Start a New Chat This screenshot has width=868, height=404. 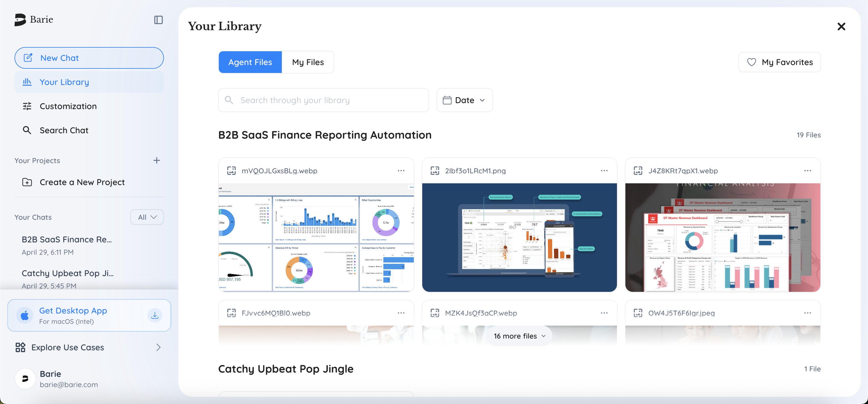click(x=89, y=58)
